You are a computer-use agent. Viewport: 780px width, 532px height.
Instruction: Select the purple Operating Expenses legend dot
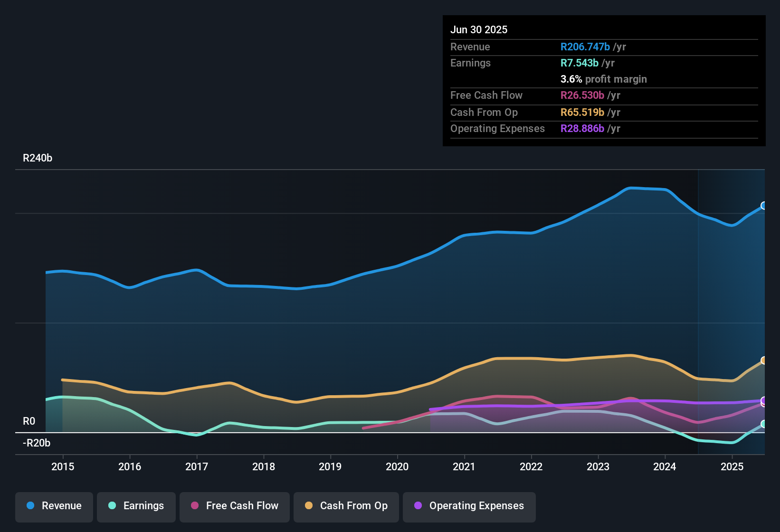[x=417, y=506]
